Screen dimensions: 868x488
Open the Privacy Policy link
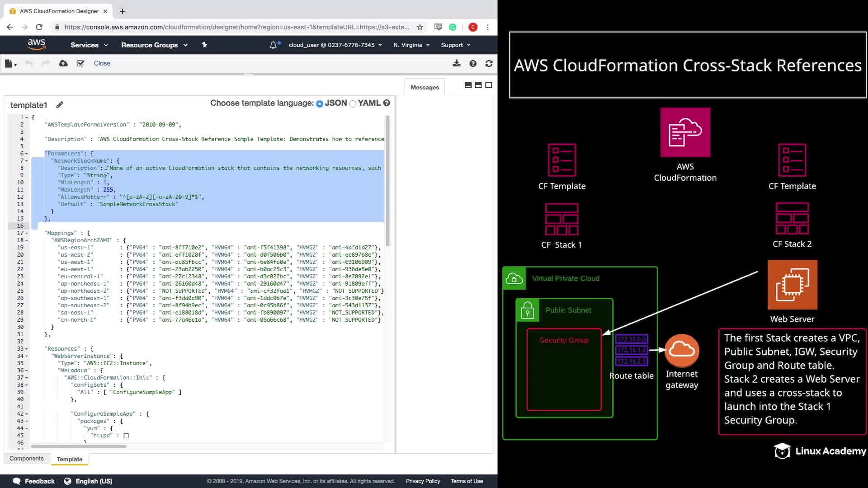tap(423, 481)
